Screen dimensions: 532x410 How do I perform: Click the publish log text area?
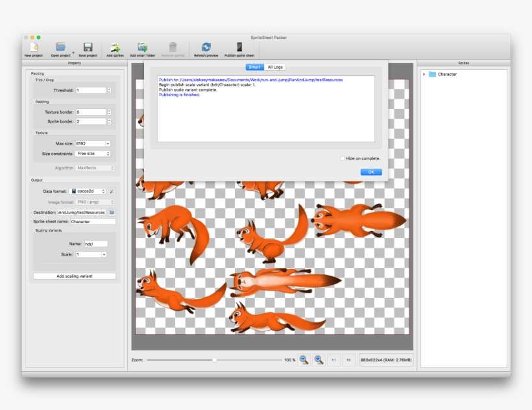(266, 109)
